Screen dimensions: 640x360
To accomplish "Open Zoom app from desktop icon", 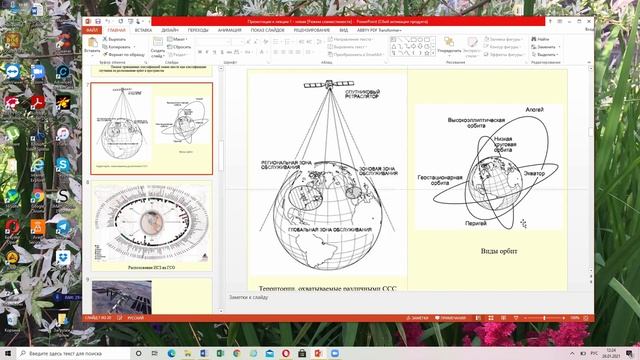I will (38, 71).
